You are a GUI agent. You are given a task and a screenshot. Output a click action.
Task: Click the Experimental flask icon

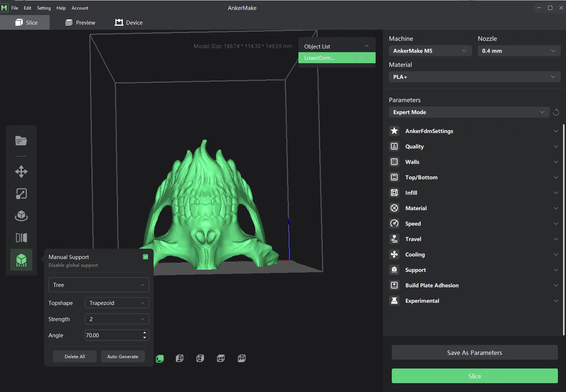click(x=394, y=301)
